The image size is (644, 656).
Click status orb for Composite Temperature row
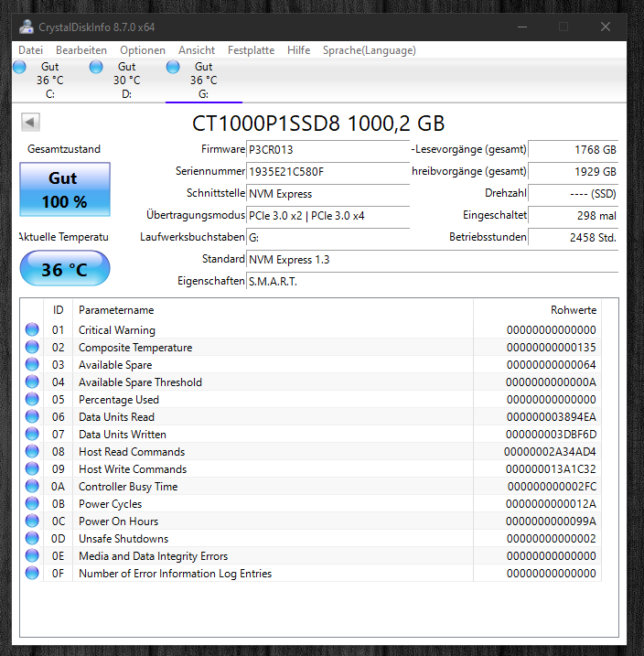point(32,348)
